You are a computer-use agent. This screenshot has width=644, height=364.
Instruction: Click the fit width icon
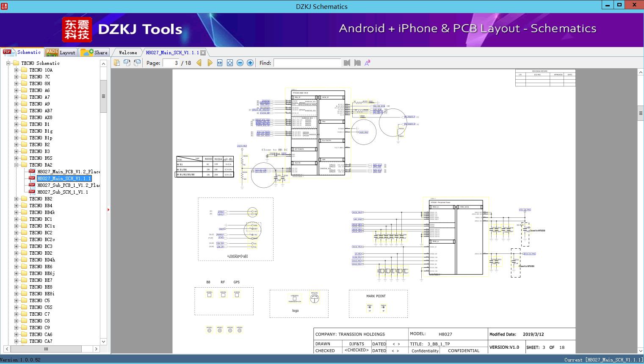click(220, 63)
